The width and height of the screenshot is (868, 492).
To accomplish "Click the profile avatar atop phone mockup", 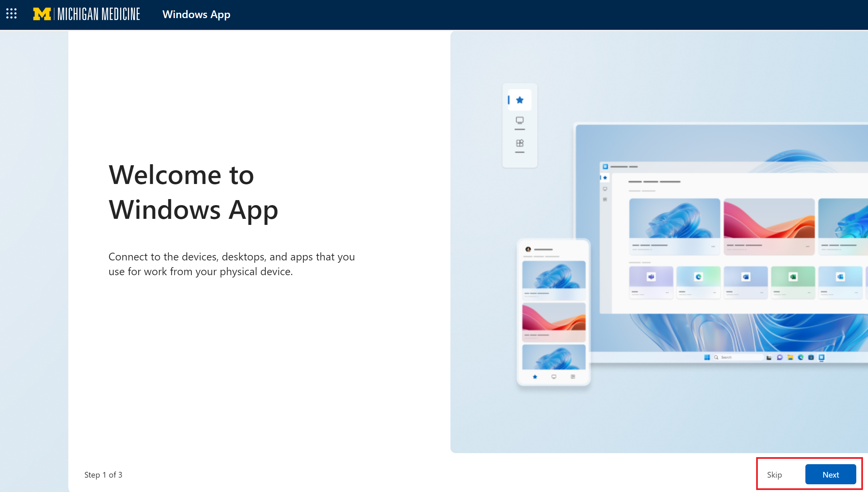I will [528, 249].
